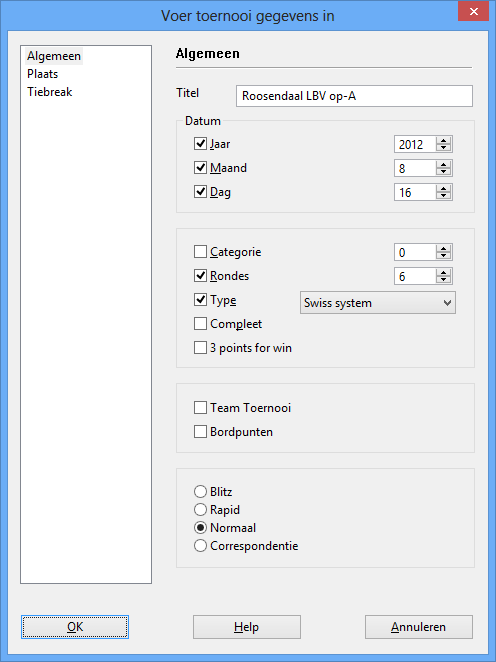The height and width of the screenshot is (662, 496).
Task: Uncheck the Rondes checkbox
Action: click(200, 276)
